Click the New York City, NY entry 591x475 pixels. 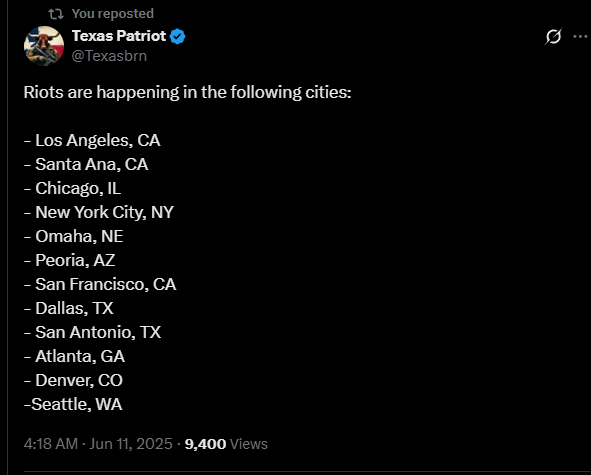99,212
